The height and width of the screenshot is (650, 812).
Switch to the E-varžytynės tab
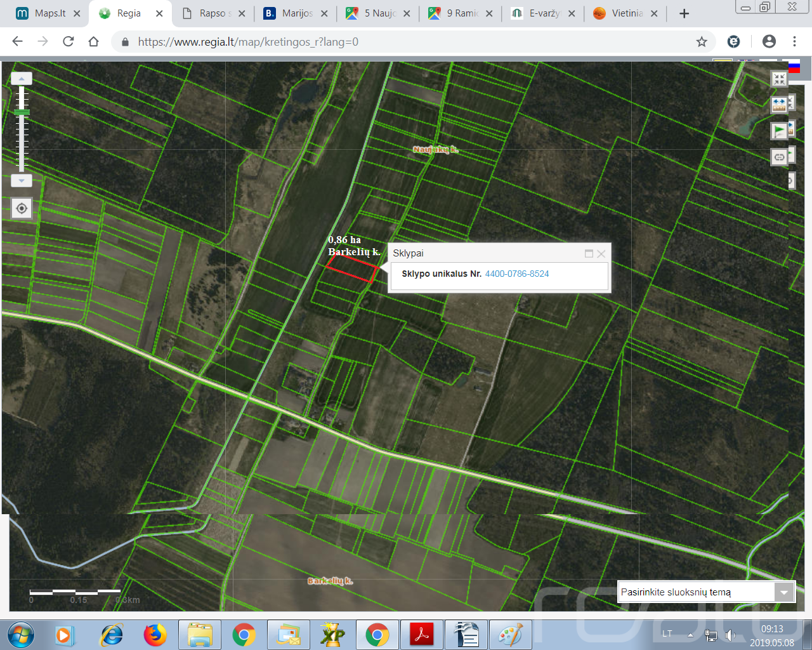[544, 13]
